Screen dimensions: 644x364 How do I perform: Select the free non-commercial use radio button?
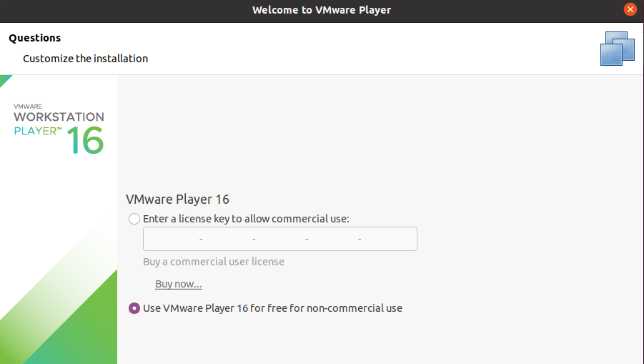[134, 308]
